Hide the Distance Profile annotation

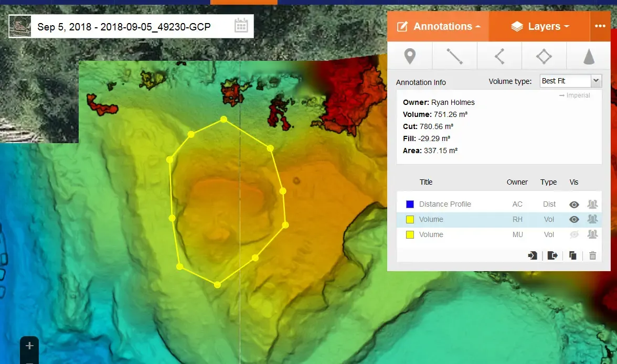pyautogui.click(x=574, y=204)
